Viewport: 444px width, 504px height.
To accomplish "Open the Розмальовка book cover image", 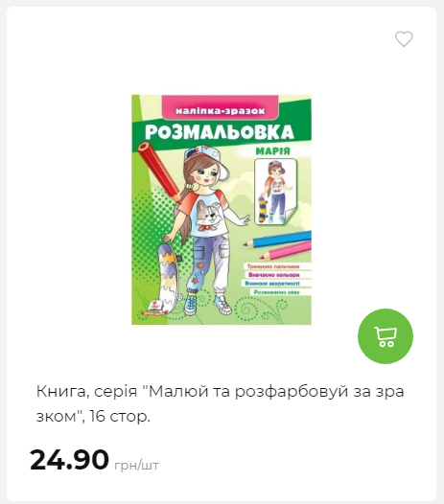I will (x=222, y=210).
